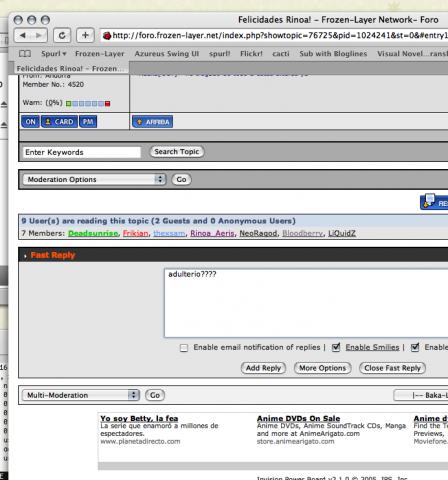Click the browser back arrow button
Viewport: 448px width, 480px height.
point(23,35)
